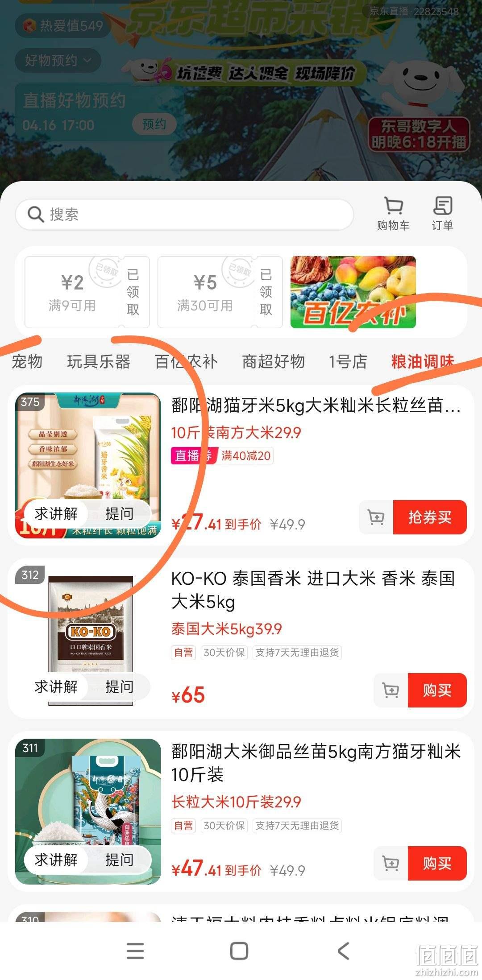Tap 预约 to reserve the livestream
Screen dimensions: 482x980
tap(154, 124)
